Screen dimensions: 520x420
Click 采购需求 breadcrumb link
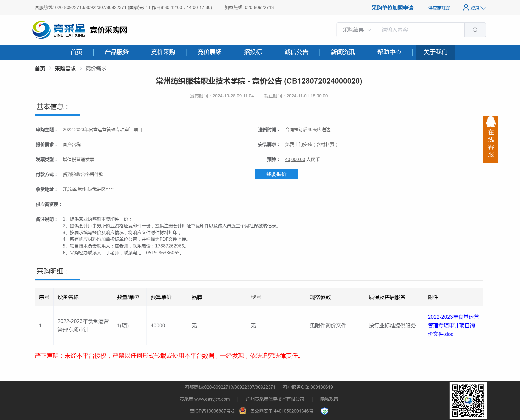click(x=65, y=68)
